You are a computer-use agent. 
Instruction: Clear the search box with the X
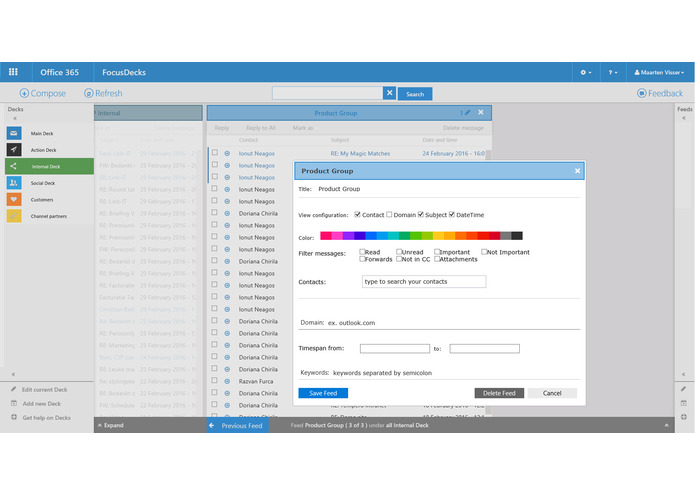coord(389,93)
